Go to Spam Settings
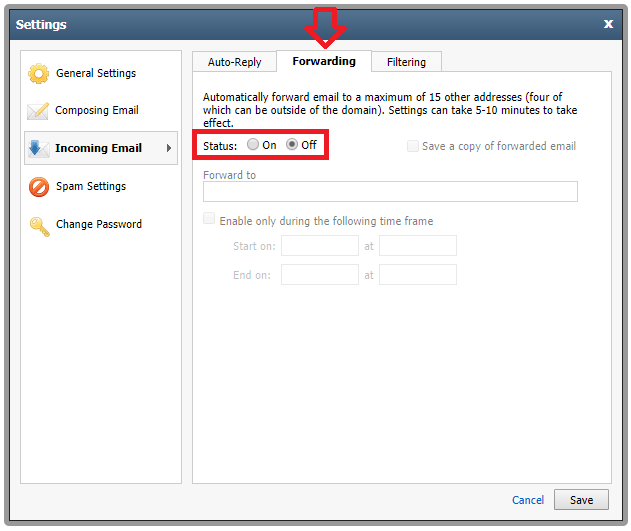The width and height of the screenshot is (631, 531). point(91,186)
